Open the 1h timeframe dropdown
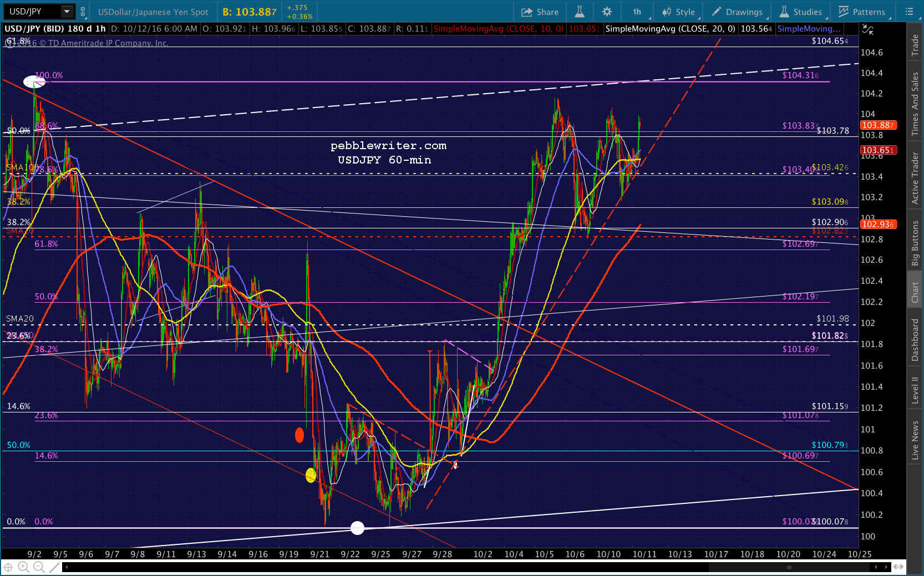Viewport: 924px width, 576px height. (637, 12)
